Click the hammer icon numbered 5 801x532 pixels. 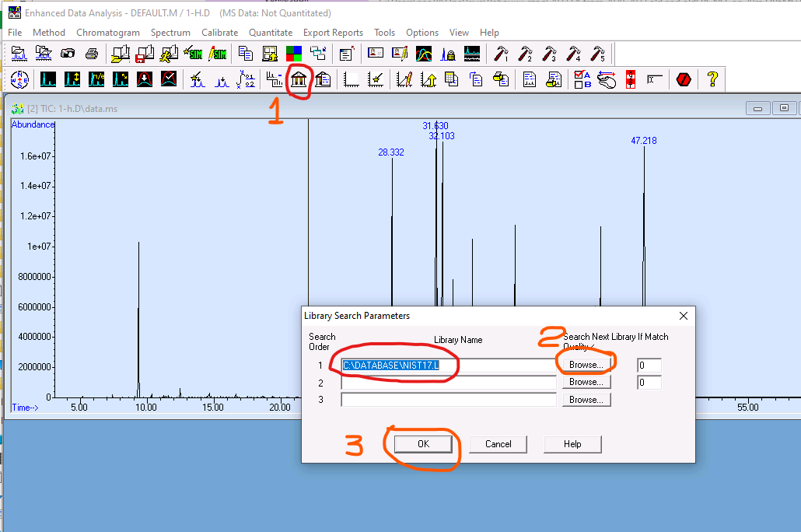tap(597, 54)
